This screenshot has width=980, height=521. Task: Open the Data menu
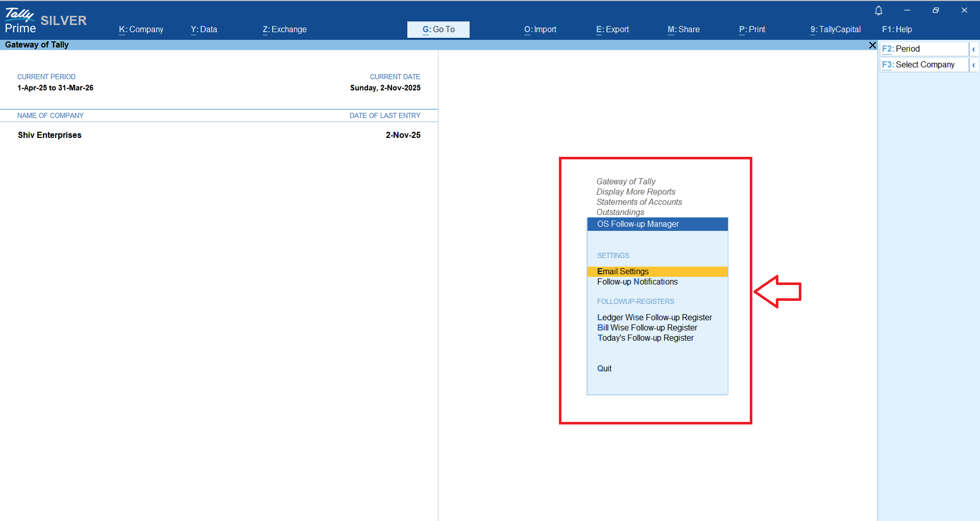click(x=204, y=30)
